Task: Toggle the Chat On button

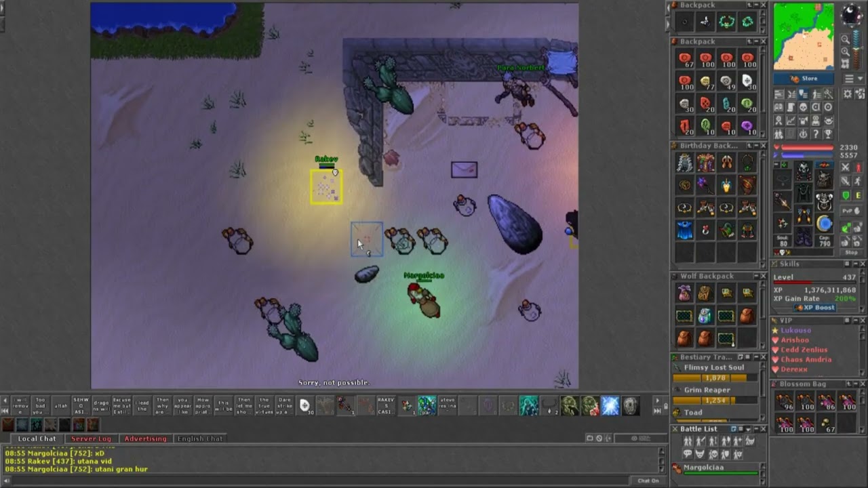Action: click(648, 481)
